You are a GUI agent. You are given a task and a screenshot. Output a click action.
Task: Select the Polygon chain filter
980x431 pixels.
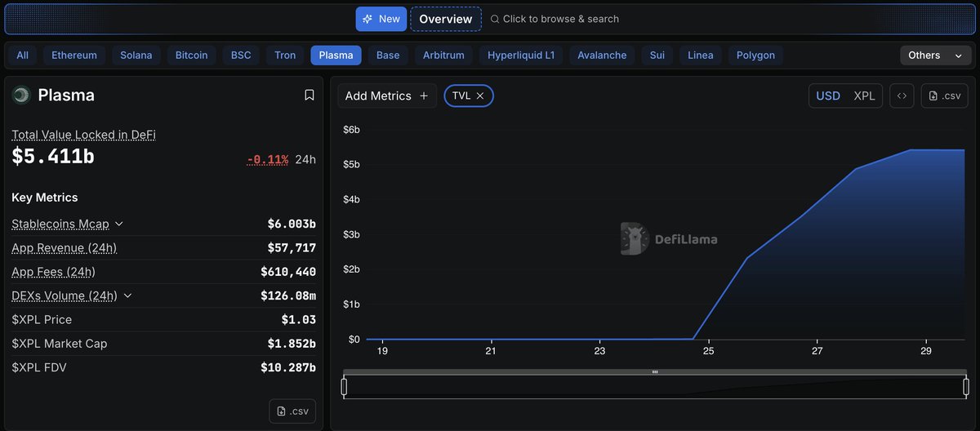click(755, 56)
